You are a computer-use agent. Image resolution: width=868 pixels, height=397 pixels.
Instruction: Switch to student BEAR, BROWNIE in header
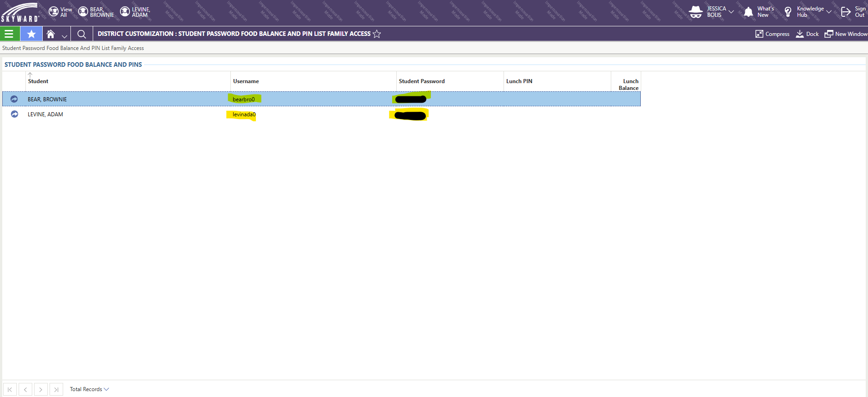tap(96, 12)
